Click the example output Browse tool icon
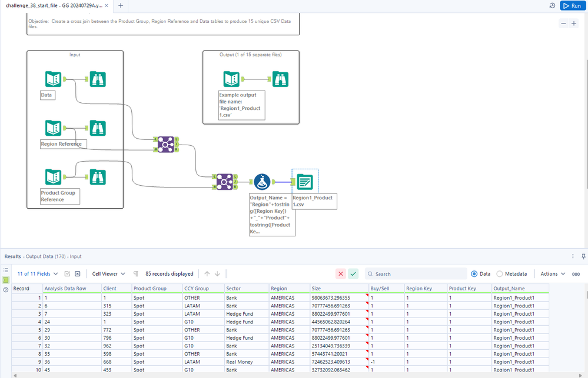588x378 pixels. coord(280,79)
